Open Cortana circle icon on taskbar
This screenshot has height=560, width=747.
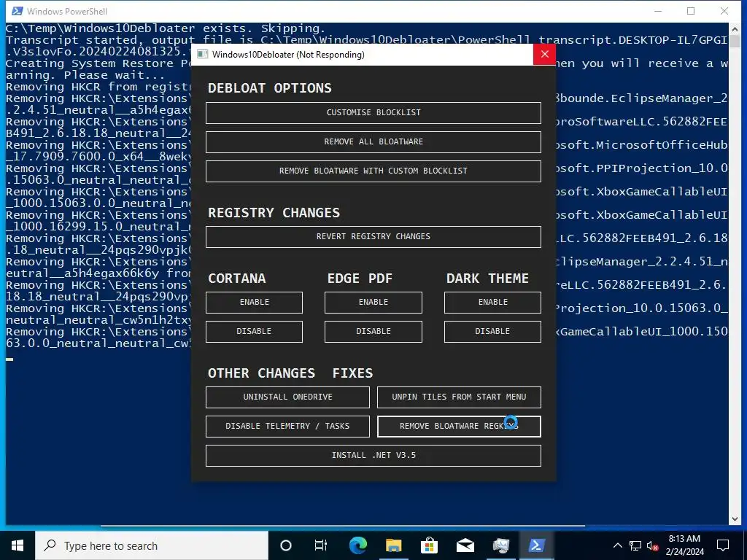tap(286, 545)
